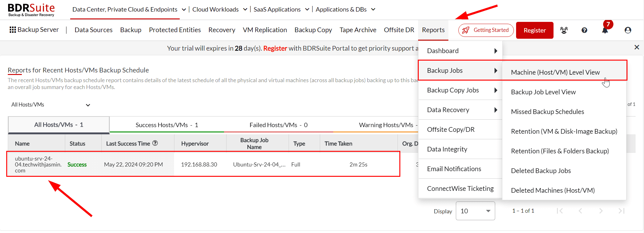This screenshot has width=644, height=233.
Task: Click the red Register button
Action: coord(534,30)
